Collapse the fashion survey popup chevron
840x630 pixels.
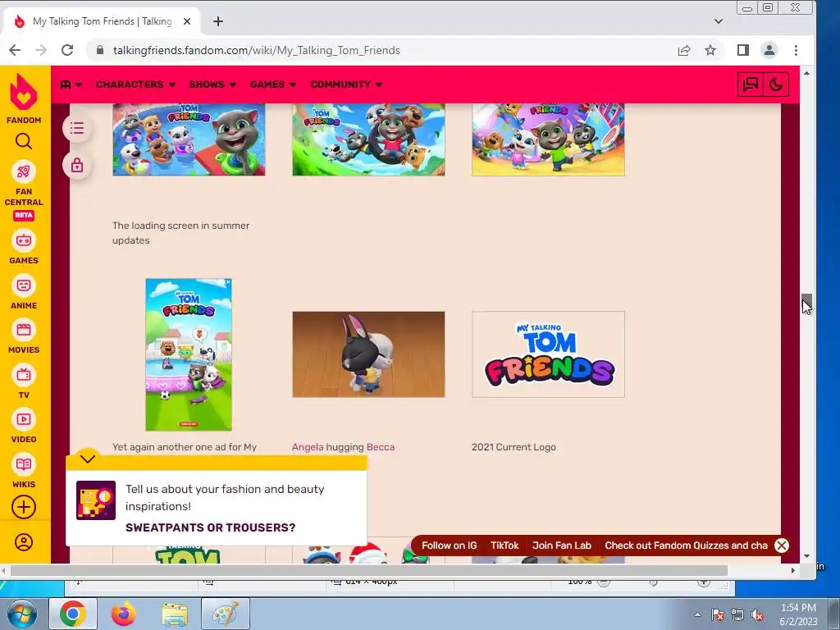pos(88,459)
